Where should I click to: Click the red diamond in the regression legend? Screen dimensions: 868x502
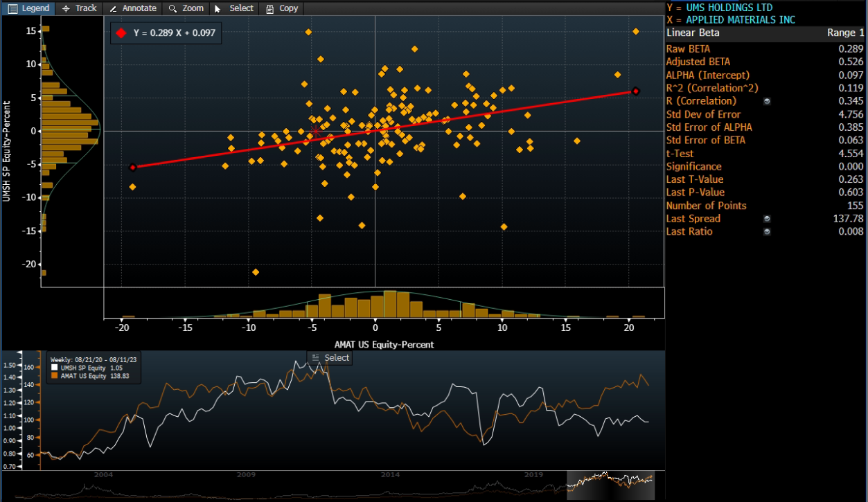coord(122,33)
